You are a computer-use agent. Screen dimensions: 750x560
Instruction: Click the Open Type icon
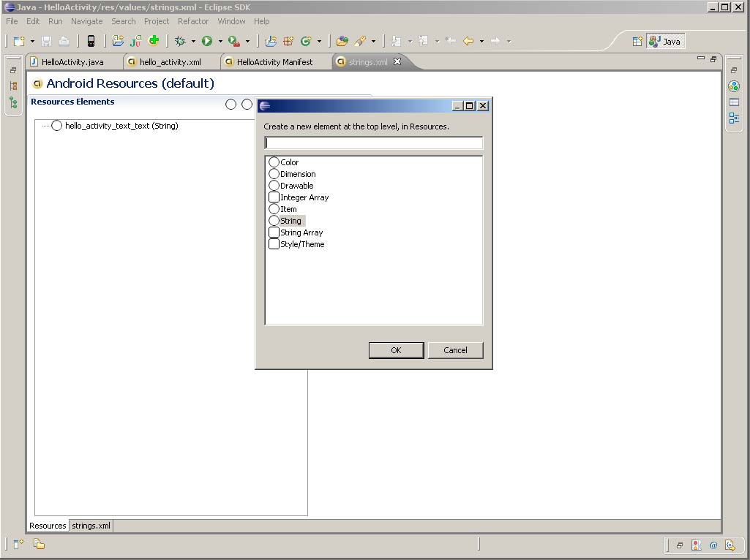click(342, 41)
